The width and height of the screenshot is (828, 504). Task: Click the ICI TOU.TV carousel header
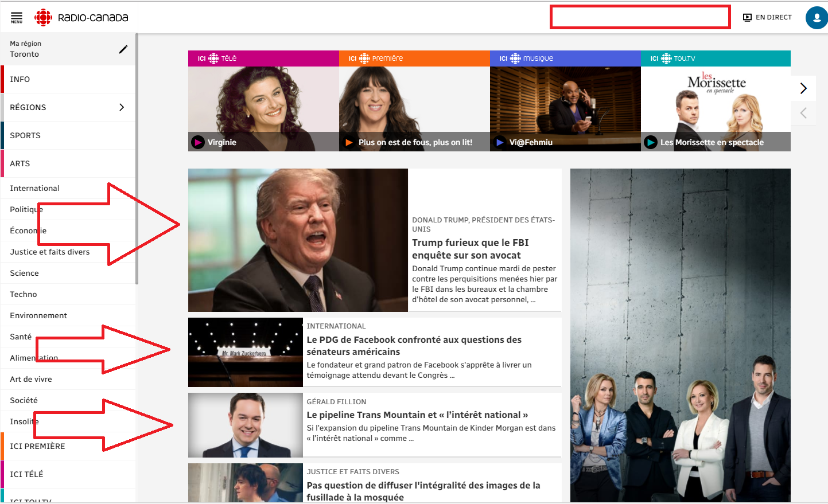(716, 58)
